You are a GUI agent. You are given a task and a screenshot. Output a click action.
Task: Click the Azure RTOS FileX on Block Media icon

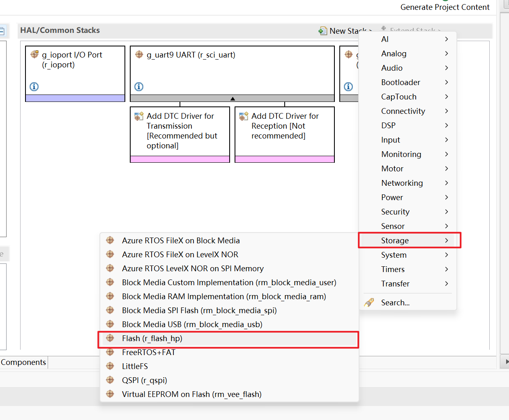110,240
